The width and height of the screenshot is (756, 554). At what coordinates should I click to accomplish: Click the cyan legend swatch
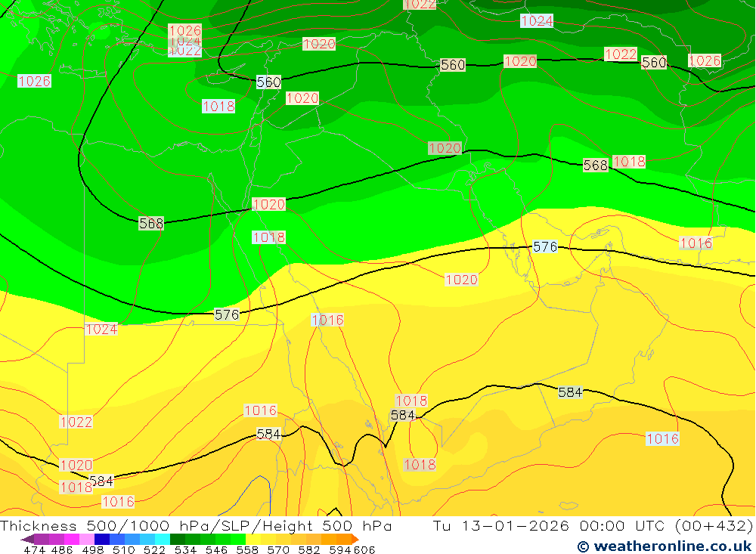click(163, 539)
